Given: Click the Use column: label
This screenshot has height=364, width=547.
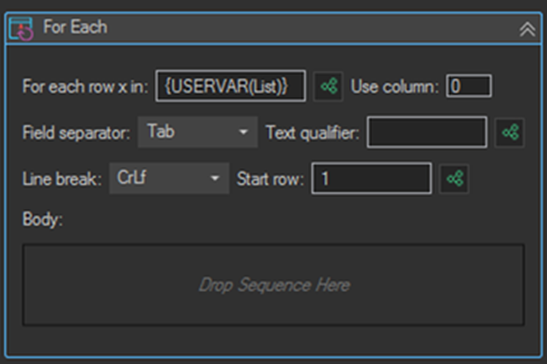Looking at the screenshot, I should pos(395,87).
